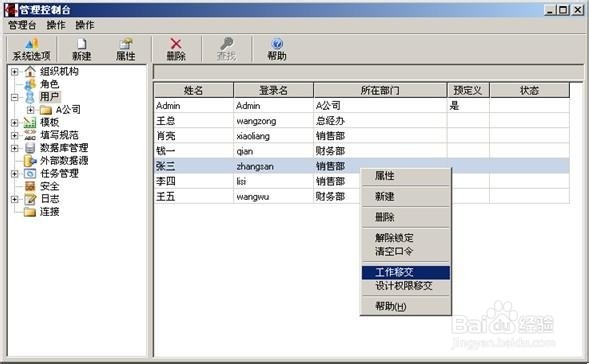Select the 填写规范 ABC icon

pyautogui.click(x=30, y=135)
